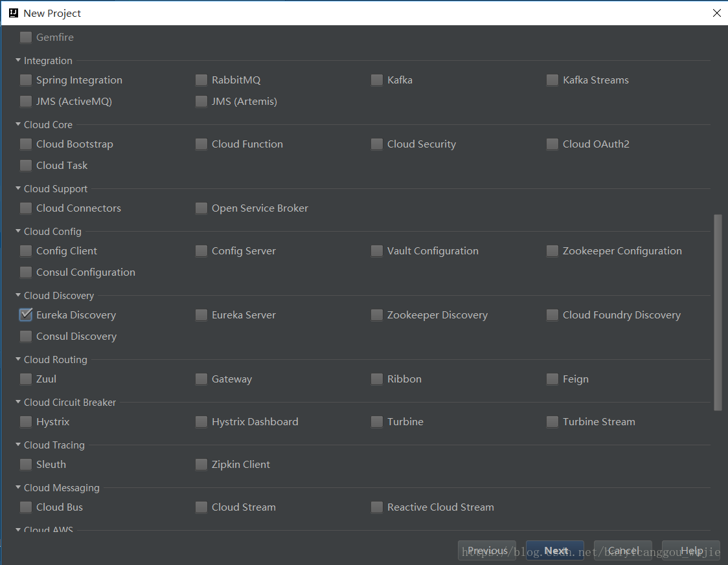Enable the Config Server dependency
Viewport: 728px width, 565px height.
201,250
